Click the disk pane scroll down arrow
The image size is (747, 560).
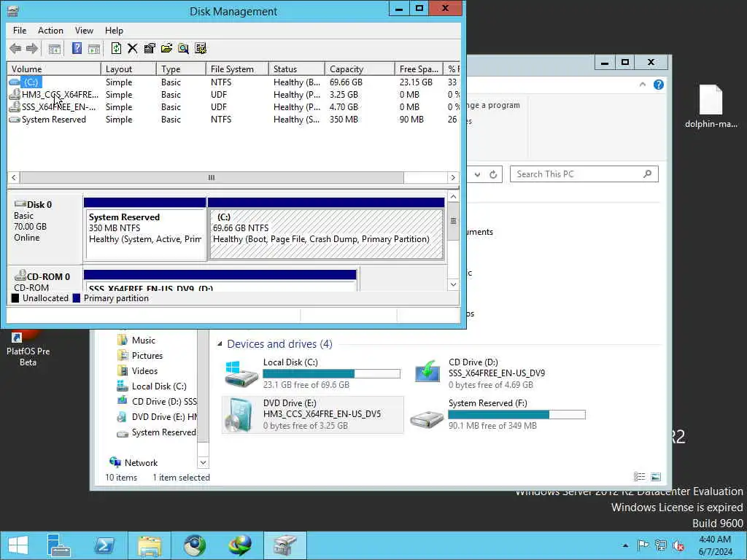coord(453,284)
